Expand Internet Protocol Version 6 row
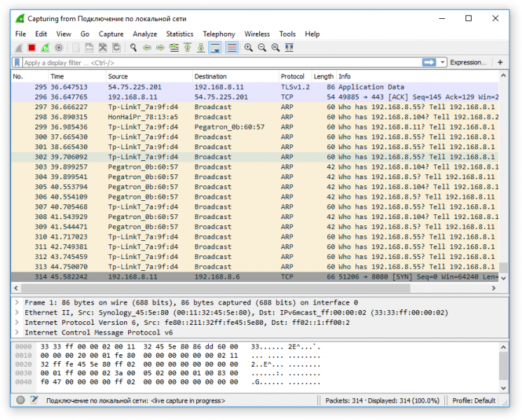The width and height of the screenshot is (522, 420). click(17, 322)
